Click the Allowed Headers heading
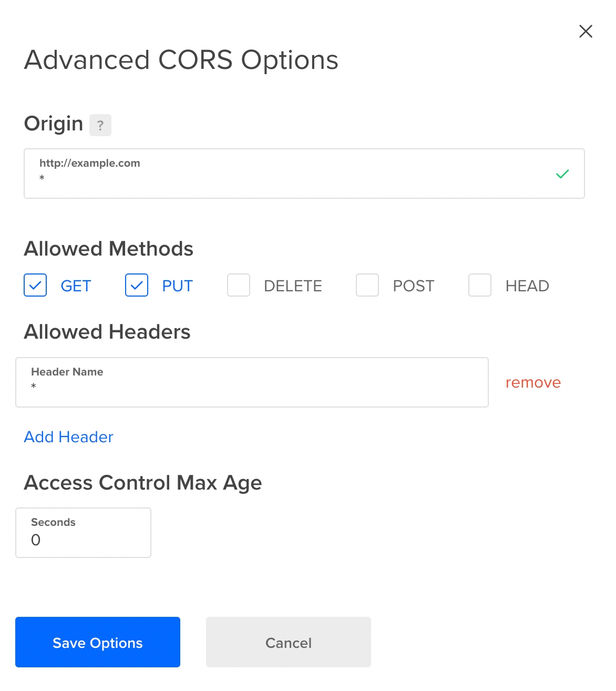 [107, 332]
